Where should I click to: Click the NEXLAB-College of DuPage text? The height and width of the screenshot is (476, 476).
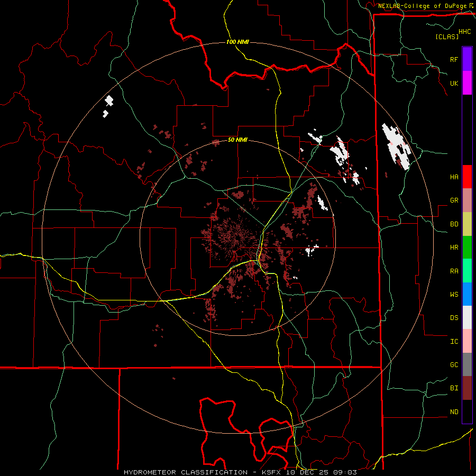pyautogui.click(x=422, y=6)
